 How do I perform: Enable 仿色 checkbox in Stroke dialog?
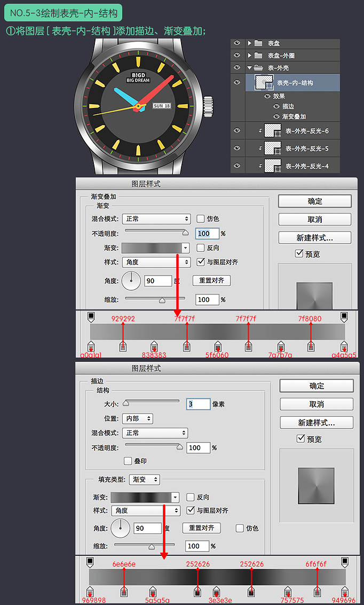(240, 528)
